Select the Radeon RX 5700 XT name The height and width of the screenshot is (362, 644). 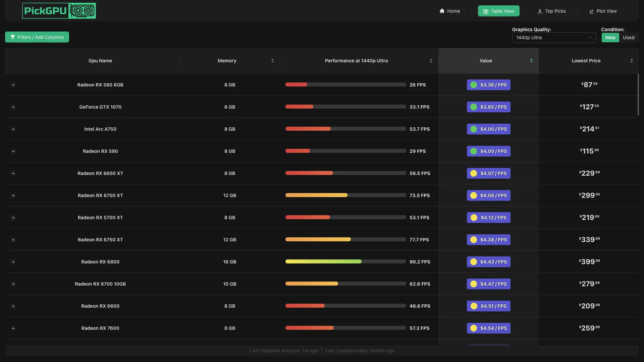[x=100, y=218]
